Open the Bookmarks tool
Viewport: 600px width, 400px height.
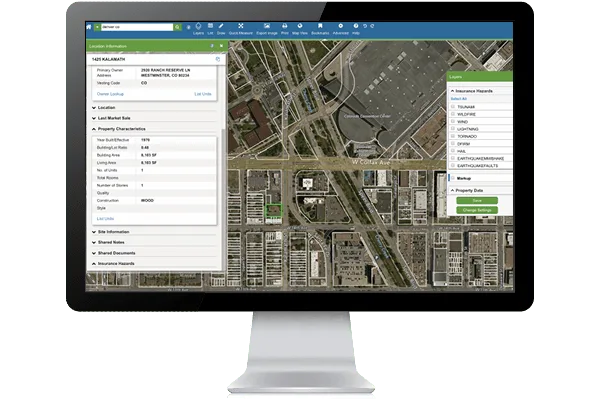coord(320,29)
